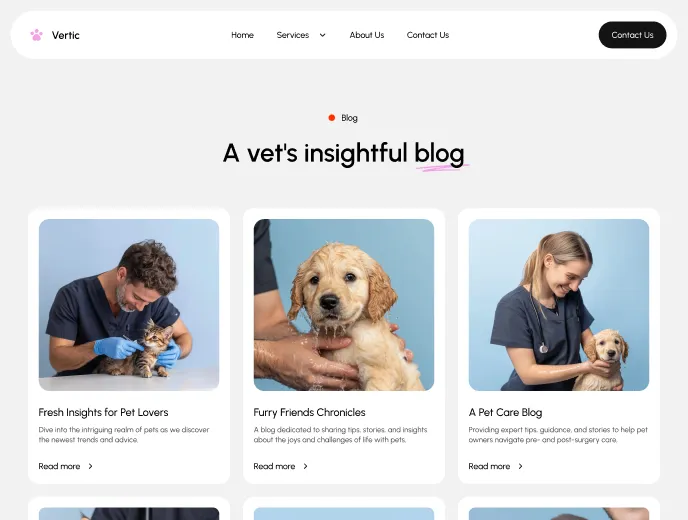
Task: Click arrow icon beside Fresh Insights Read more
Action: point(90,466)
